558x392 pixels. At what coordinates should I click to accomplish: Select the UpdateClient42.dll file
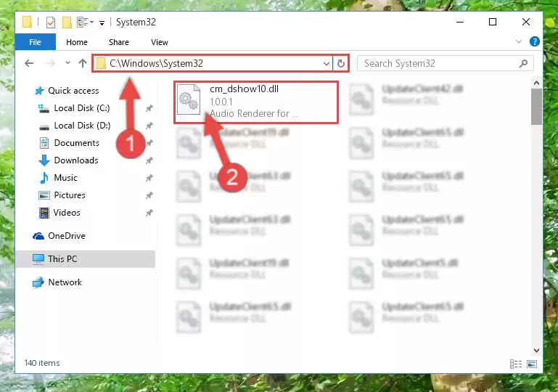pyautogui.click(x=406, y=99)
